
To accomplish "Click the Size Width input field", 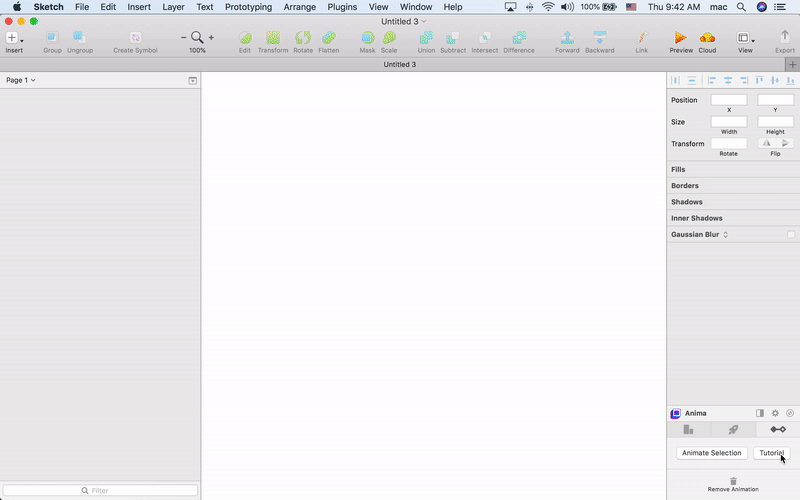I will click(x=729, y=121).
